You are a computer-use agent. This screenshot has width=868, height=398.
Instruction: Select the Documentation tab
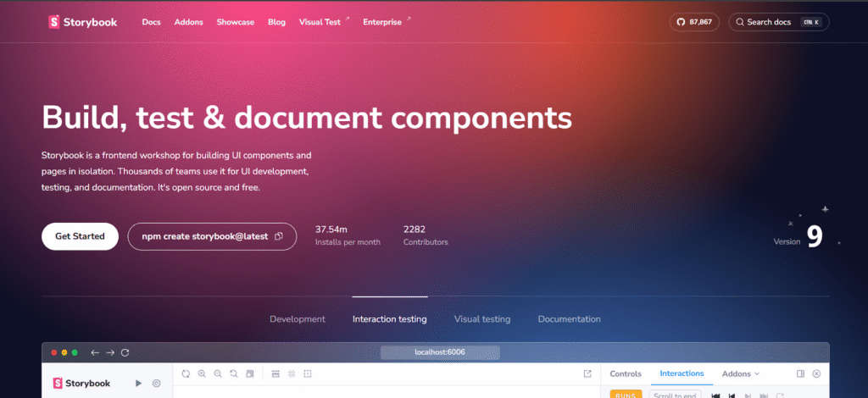click(x=569, y=319)
